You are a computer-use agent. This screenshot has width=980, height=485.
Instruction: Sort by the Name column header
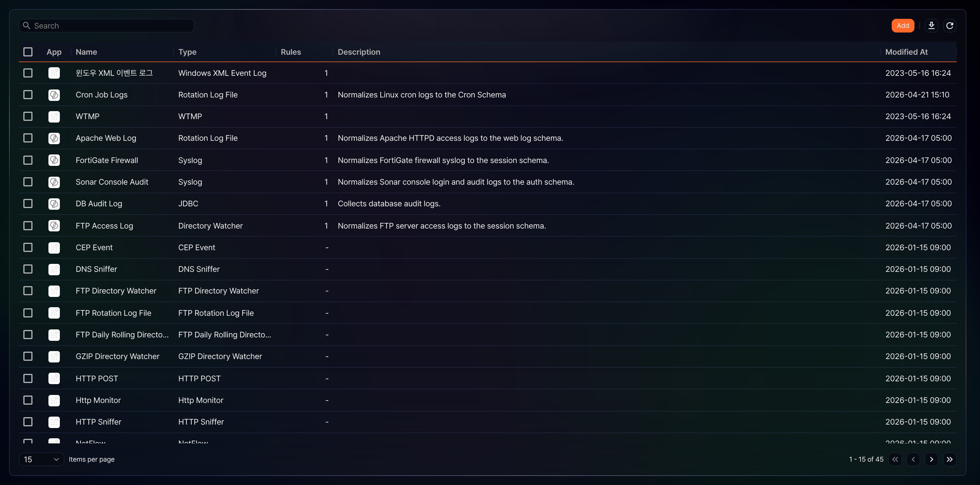pyautogui.click(x=86, y=52)
